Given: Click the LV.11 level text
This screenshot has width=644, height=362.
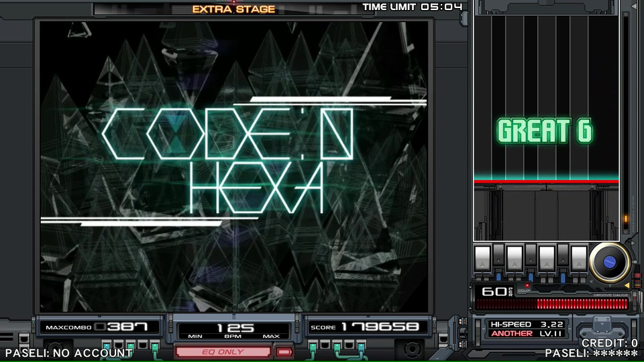Looking at the screenshot, I should point(550,334).
